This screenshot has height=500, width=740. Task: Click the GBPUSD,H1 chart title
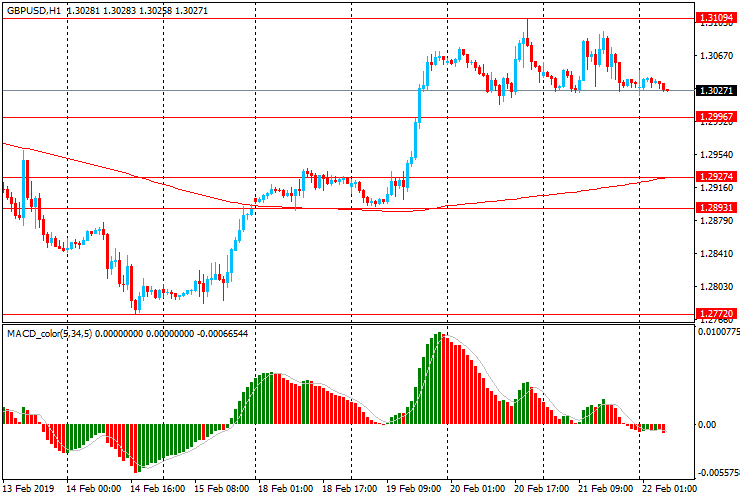34,10
